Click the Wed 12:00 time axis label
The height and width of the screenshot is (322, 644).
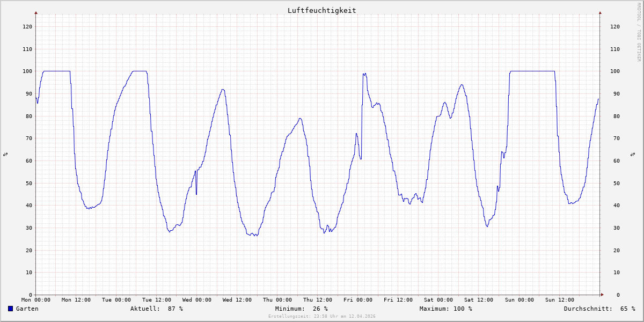click(237, 300)
